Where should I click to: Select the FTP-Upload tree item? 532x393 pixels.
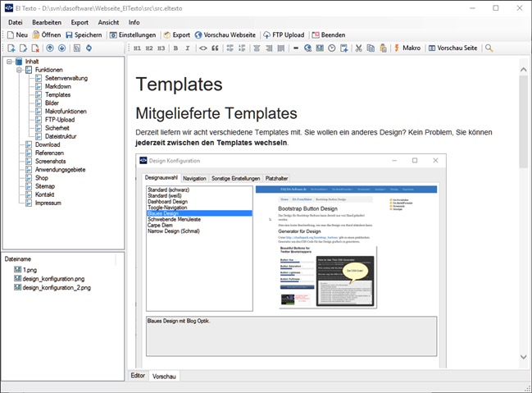(60, 120)
